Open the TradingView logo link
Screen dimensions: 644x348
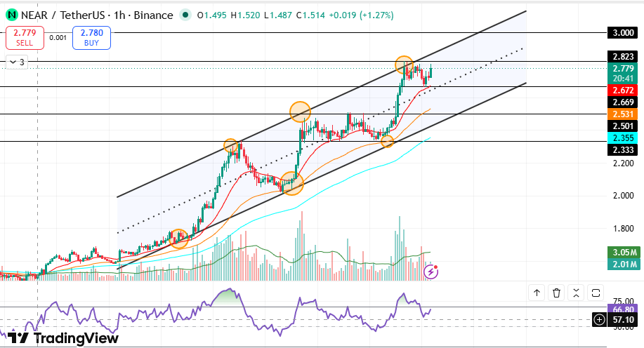point(63,338)
